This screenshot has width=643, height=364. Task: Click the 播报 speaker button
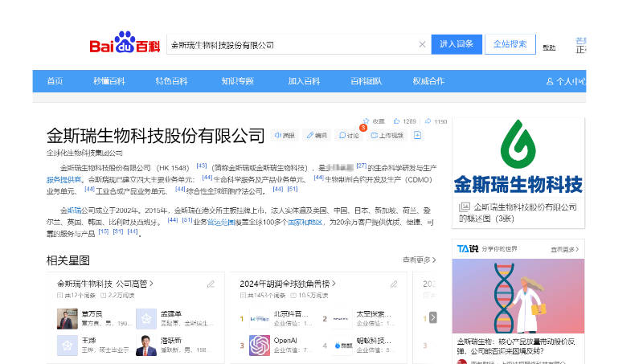coord(285,135)
